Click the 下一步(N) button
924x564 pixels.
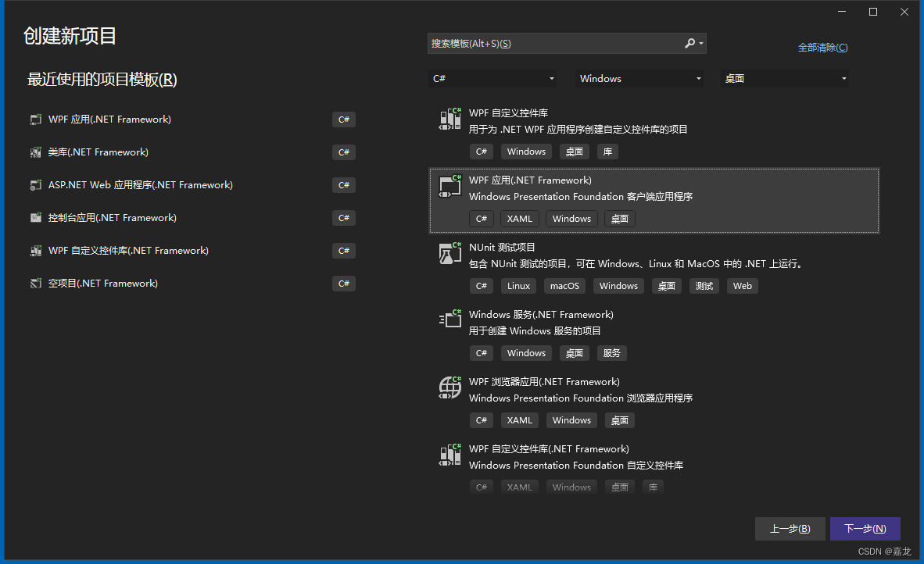point(865,529)
